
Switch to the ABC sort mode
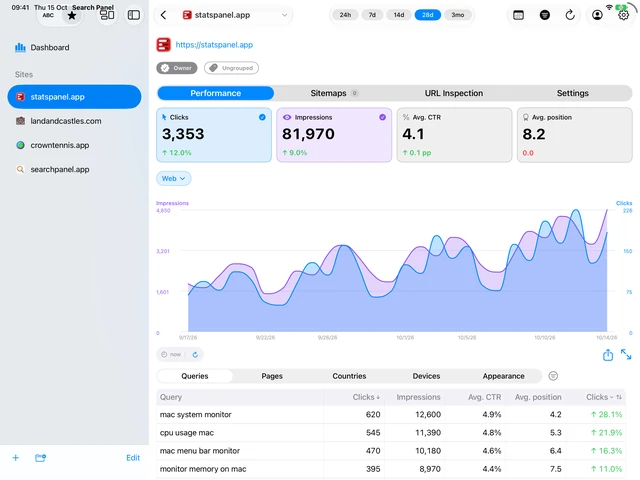pos(48,16)
